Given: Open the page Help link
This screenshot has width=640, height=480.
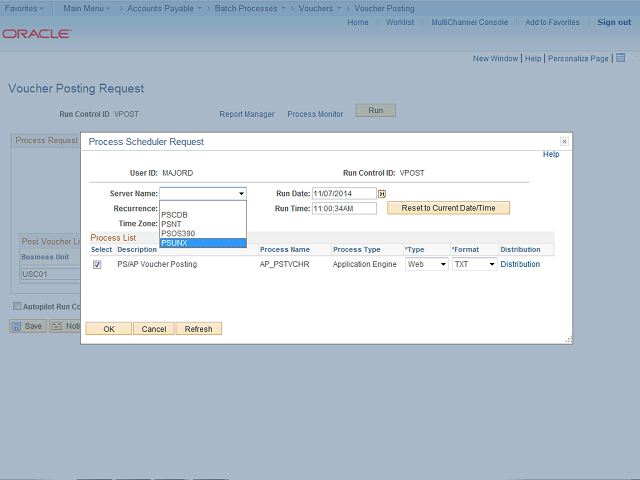Looking at the screenshot, I should click(533, 58).
